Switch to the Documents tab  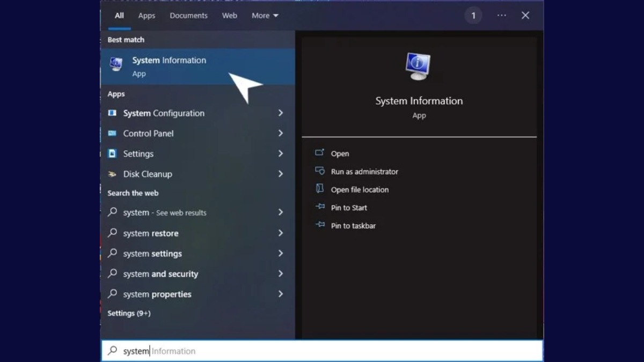(x=188, y=16)
